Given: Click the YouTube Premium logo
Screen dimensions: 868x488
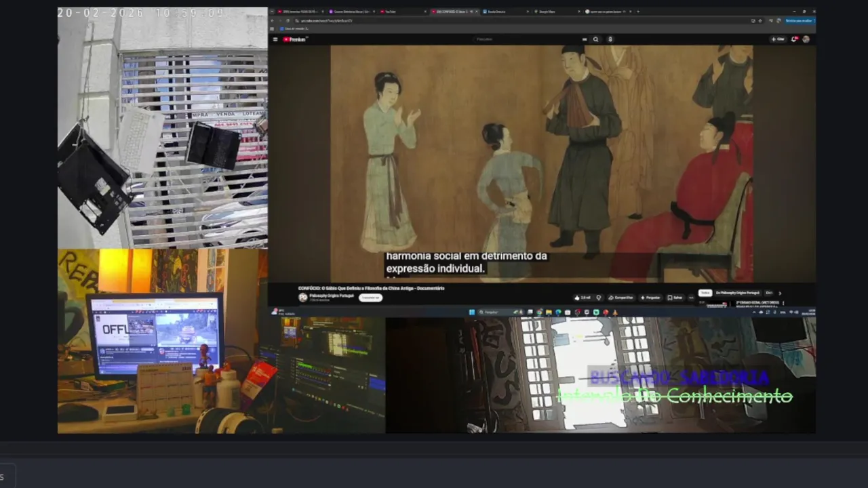Looking at the screenshot, I should click(294, 39).
